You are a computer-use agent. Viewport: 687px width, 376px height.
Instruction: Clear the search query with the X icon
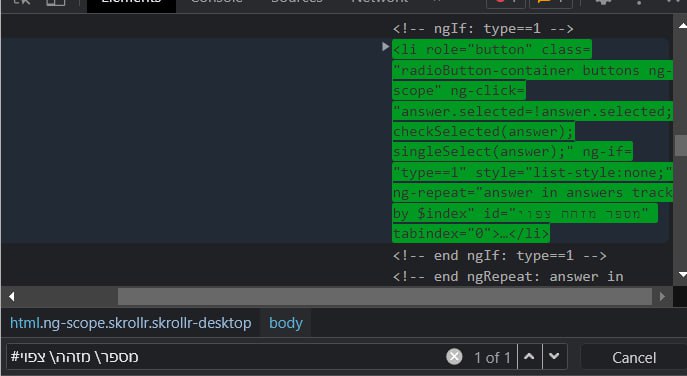click(x=454, y=357)
